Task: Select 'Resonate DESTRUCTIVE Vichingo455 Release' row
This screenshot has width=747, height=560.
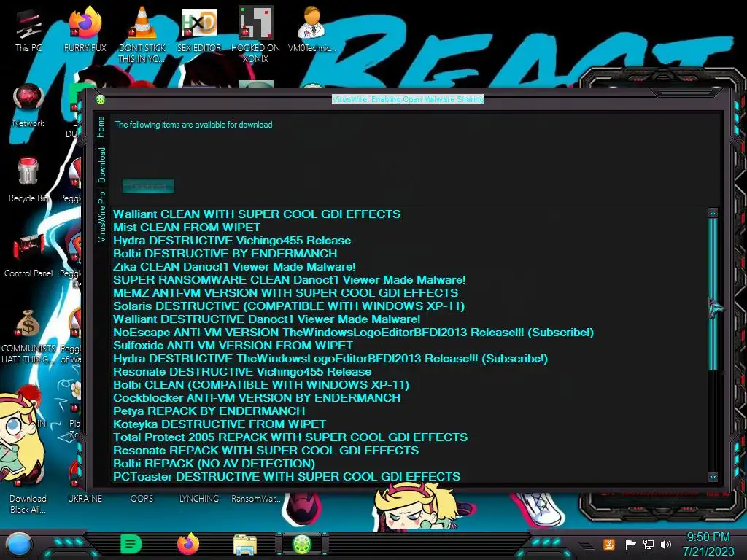Action: 242,371
